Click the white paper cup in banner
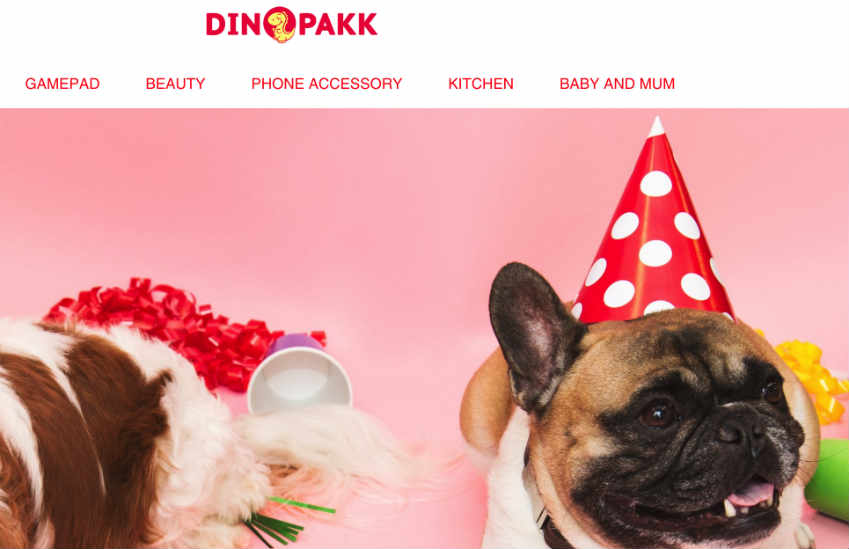This screenshot has height=549, width=849. coord(299,376)
